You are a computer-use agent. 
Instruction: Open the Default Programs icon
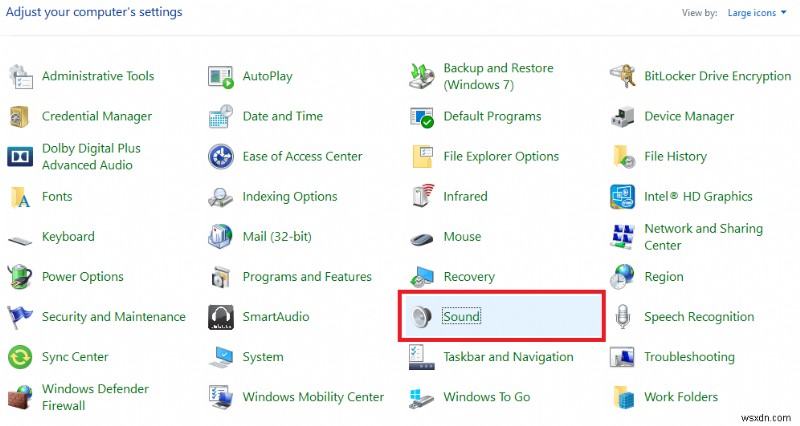tap(422, 117)
